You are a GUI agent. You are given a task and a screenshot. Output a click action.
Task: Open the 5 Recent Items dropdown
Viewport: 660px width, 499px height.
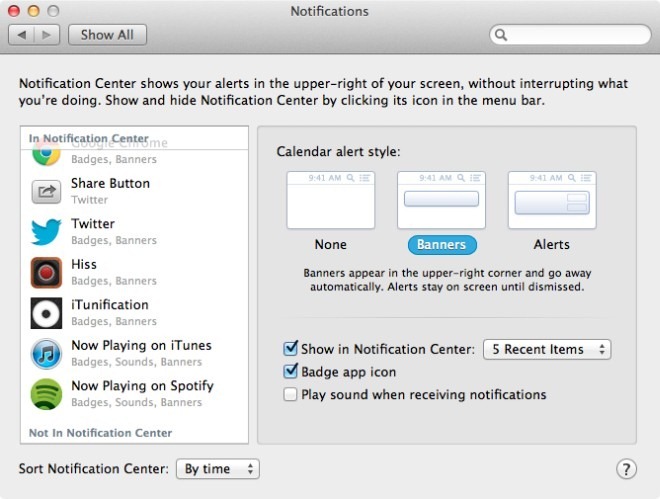547,349
